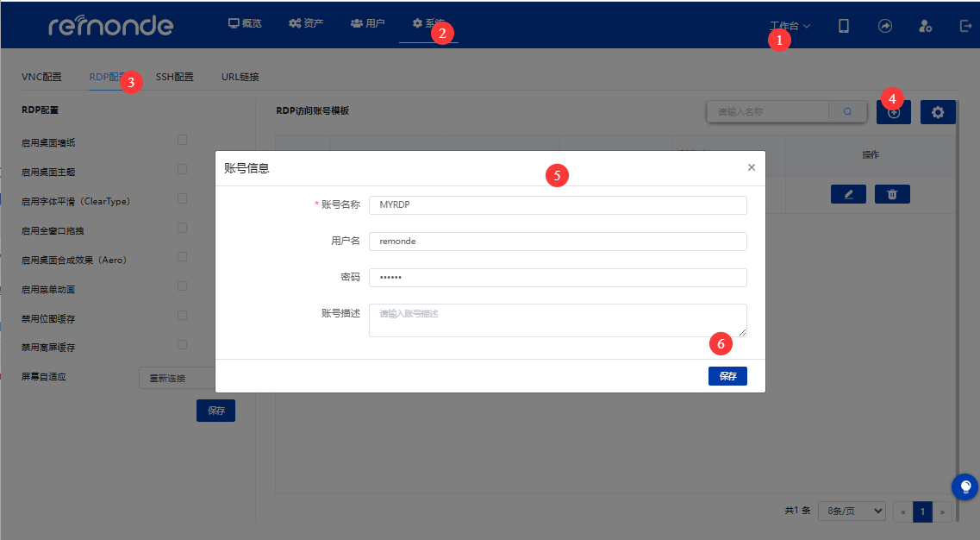The width and height of the screenshot is (980, 540).
Task: Open the 用户 navigation menu
Action: pyautogui.click(x=367, y=23)
